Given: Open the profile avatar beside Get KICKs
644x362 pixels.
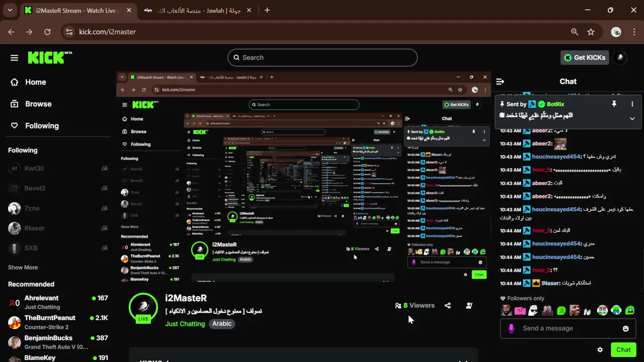Looking at the screenshot, I should [620, 57].
